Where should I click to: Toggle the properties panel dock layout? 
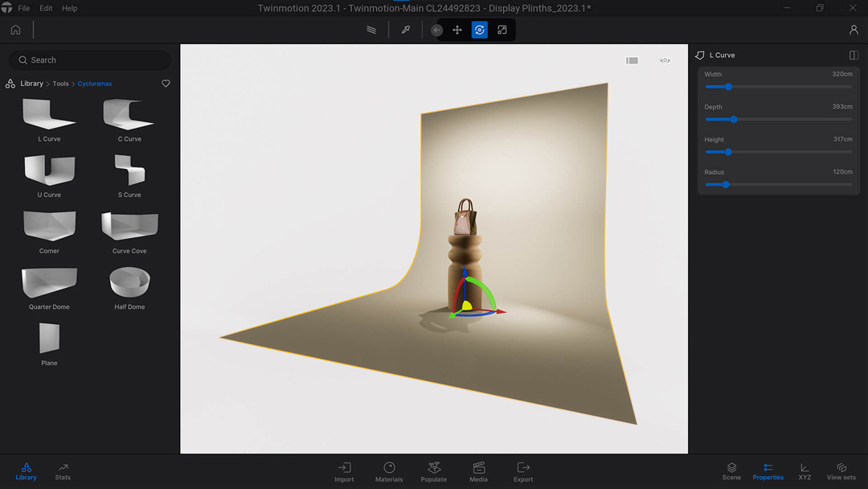pyautogui.click(x=854, y=55)
